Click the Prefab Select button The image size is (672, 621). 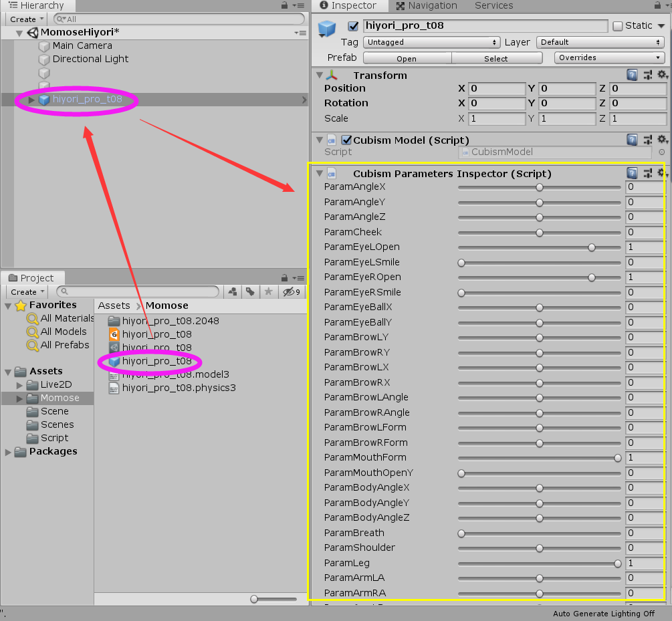point(495,58)
